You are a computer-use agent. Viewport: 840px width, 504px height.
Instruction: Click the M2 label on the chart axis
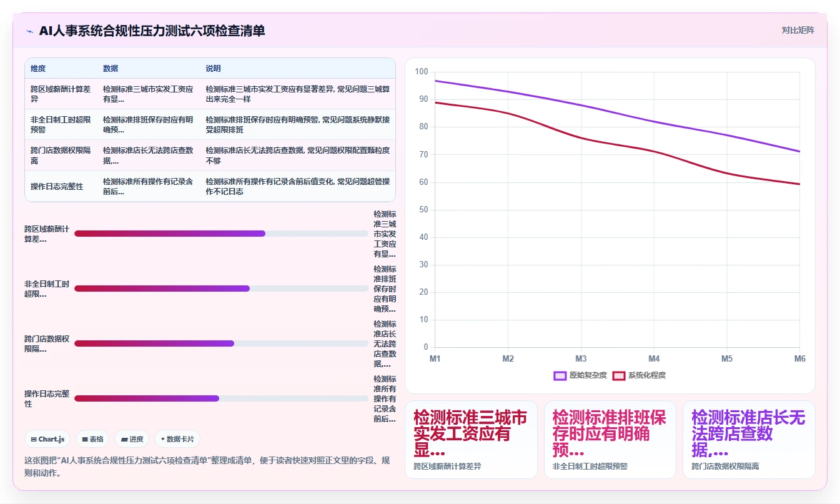(508, 359)
